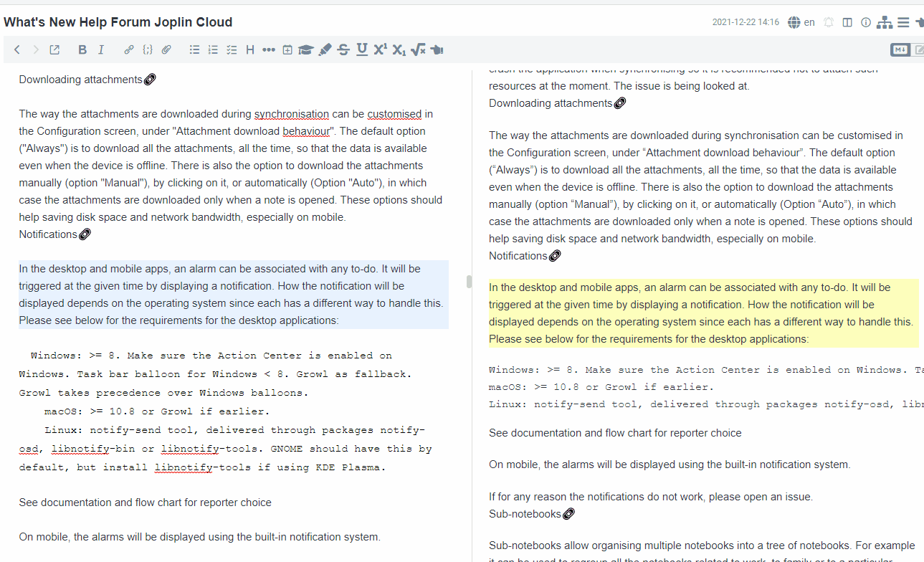Insert a code block
Screen dimensions: 924x562
tap(148, 49)
